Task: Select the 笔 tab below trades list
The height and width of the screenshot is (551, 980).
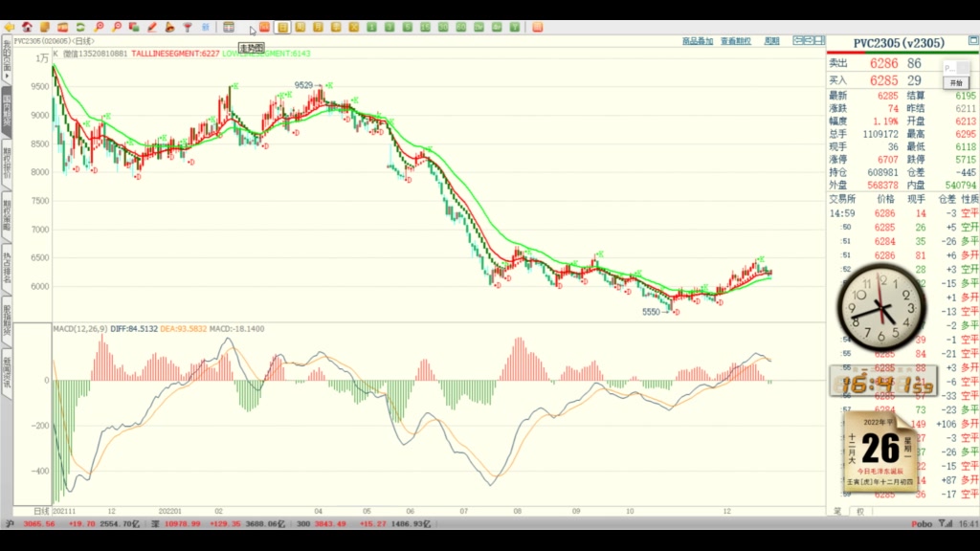Action: (837, 512)
